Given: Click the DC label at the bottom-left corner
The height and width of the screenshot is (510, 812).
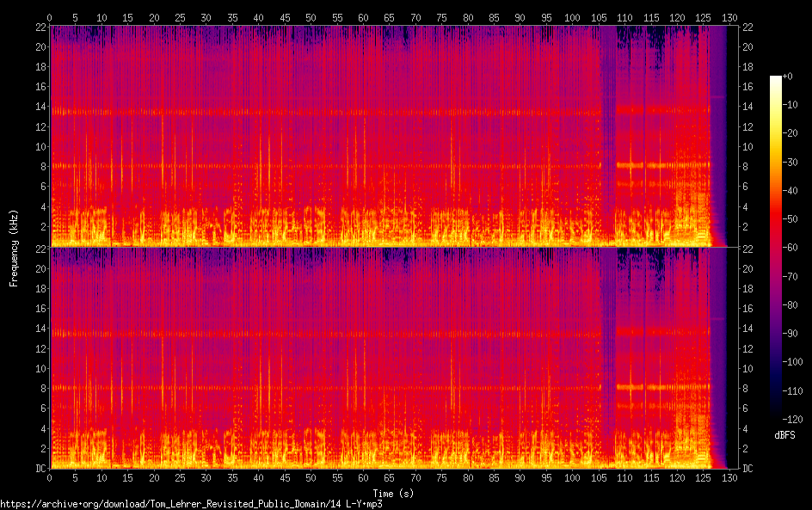Looking at the screenshot, I should click(x=38, y=469).
